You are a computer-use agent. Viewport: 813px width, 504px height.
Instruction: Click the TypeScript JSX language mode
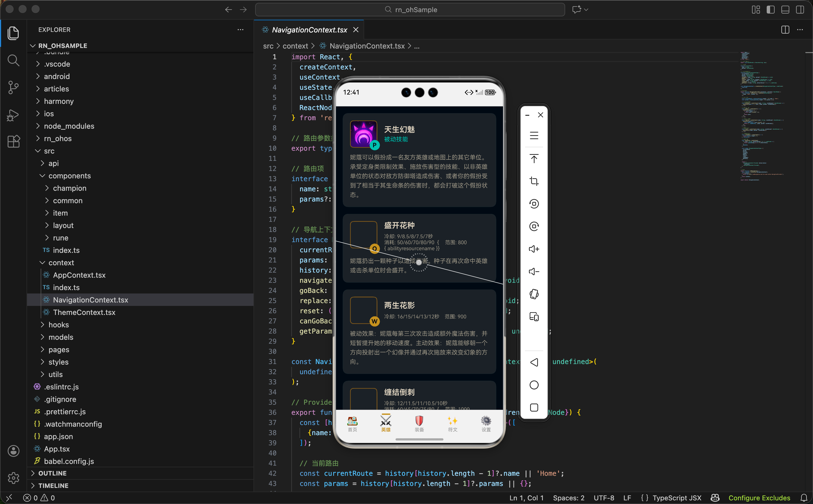pyautogui.click(x=677, y=498)
